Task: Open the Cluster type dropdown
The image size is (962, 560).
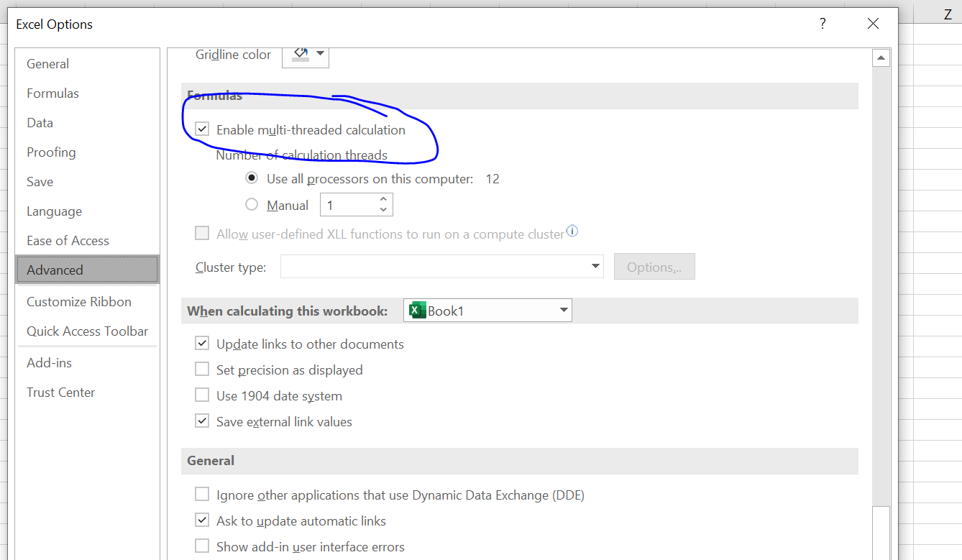Action: pos(595,266)
